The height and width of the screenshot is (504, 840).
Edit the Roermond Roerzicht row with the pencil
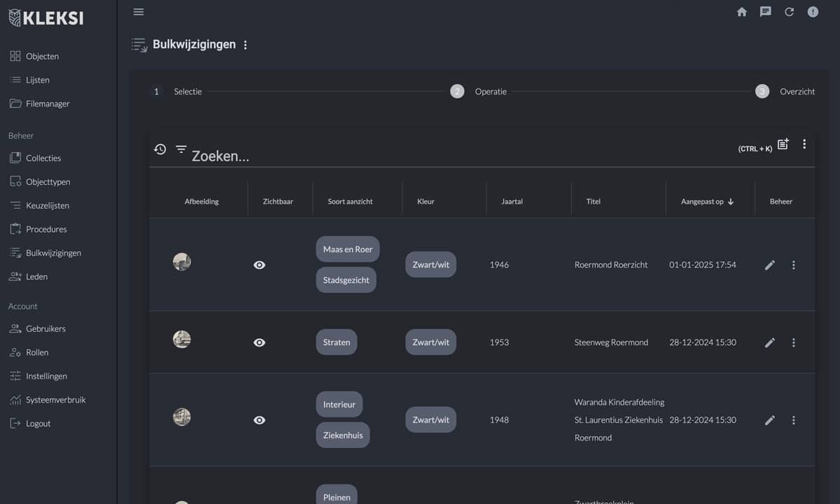pos(770,265)
